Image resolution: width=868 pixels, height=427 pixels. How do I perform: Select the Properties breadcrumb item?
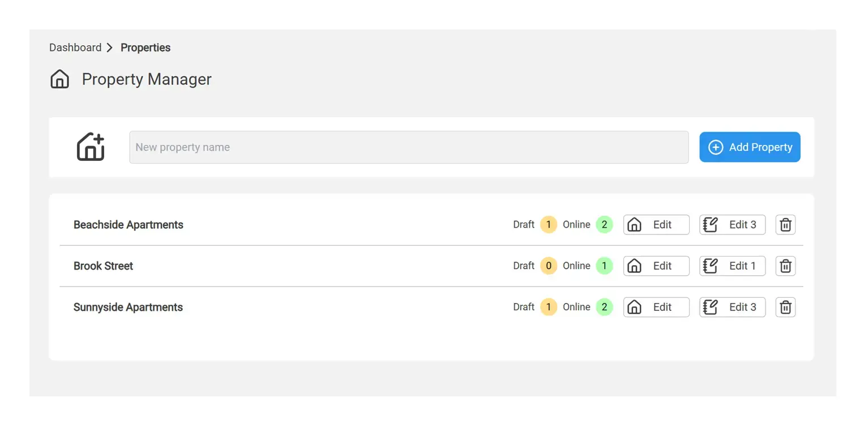click(145, 48)
